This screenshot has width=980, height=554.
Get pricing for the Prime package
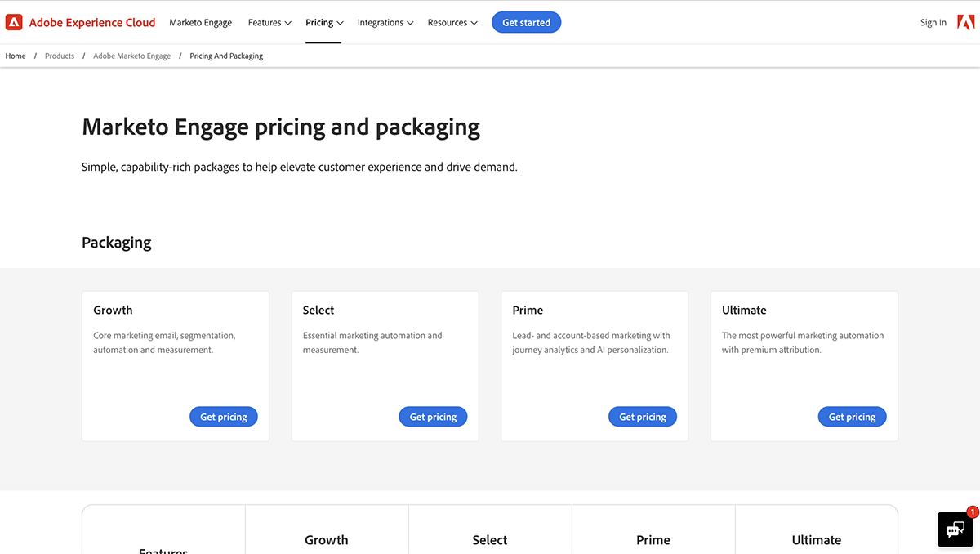point(643,417)
